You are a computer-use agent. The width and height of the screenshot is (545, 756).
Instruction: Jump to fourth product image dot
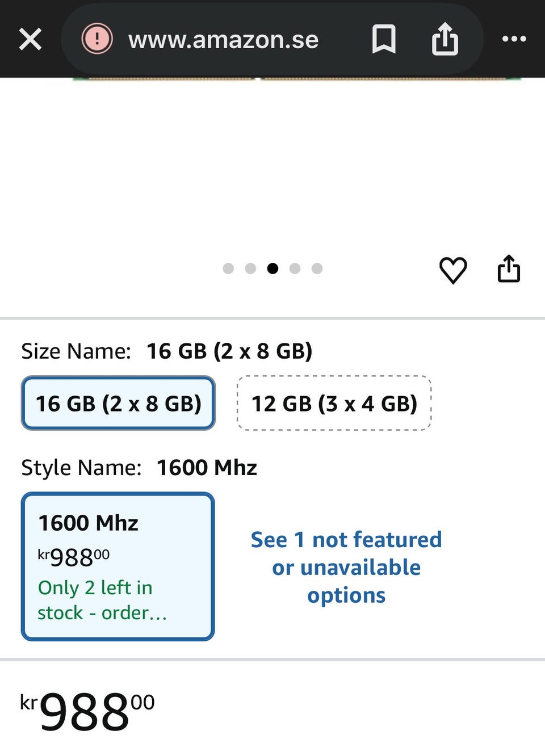(295, 268)
